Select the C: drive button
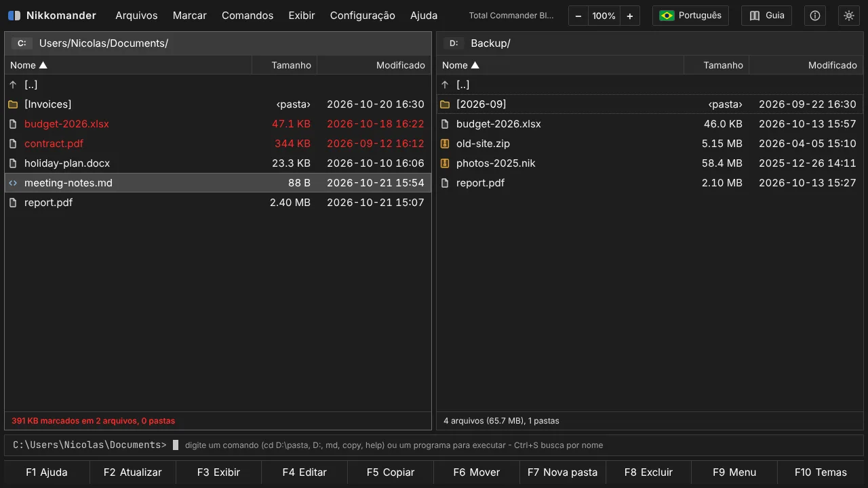 click(22, 43)
